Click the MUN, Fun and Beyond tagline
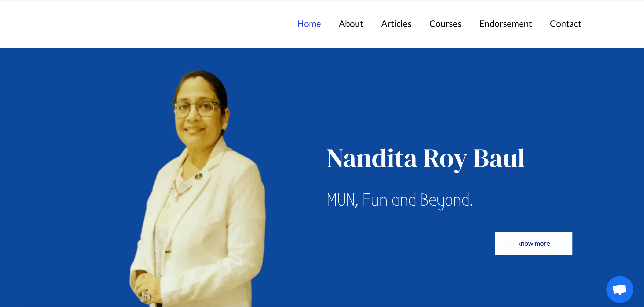 400,200
